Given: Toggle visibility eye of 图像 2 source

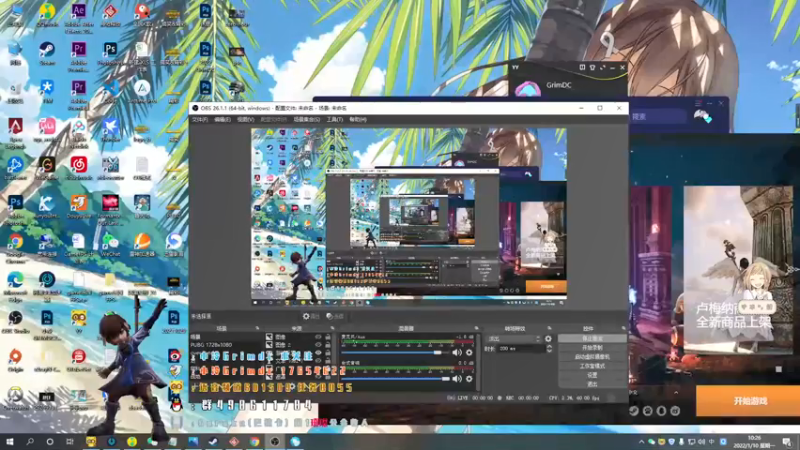Looking at the screenshot, I should click(x=318, y=345).
